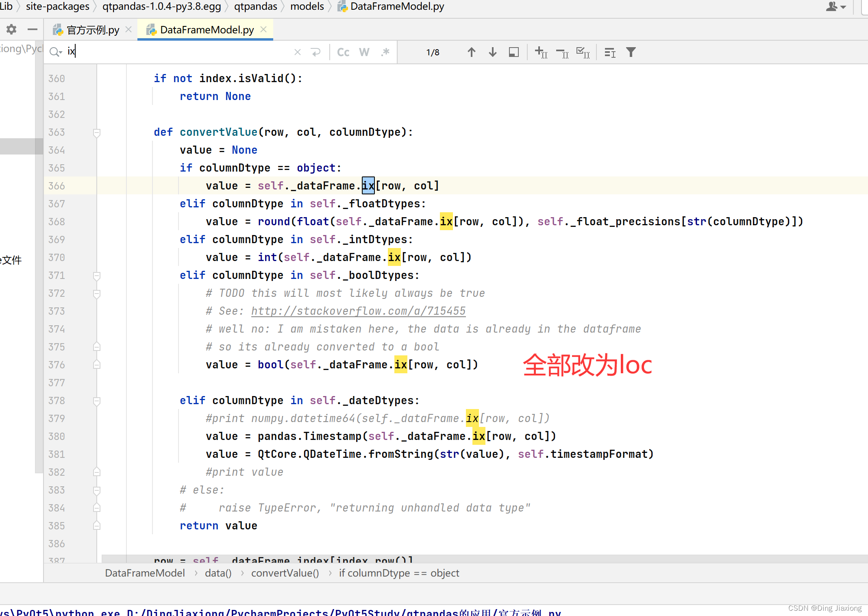Add selection for next occurrence
The image size is (868, 616).
[541, 52]
